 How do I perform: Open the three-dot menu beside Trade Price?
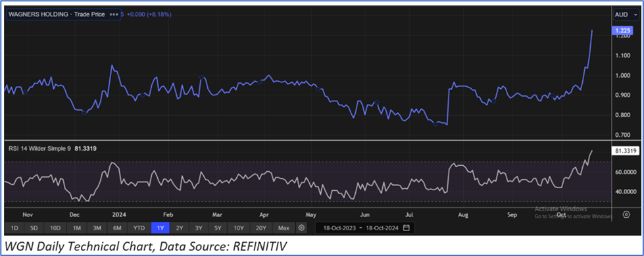[x=113, y=14]
